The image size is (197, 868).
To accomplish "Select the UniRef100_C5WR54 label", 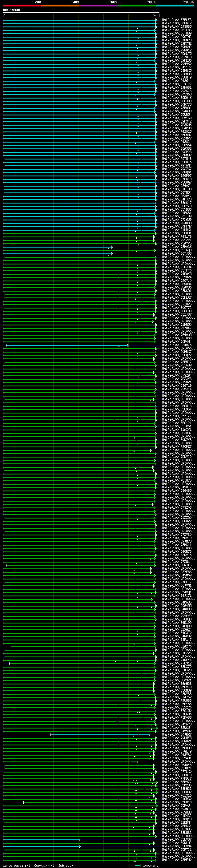I will (176, 115).
